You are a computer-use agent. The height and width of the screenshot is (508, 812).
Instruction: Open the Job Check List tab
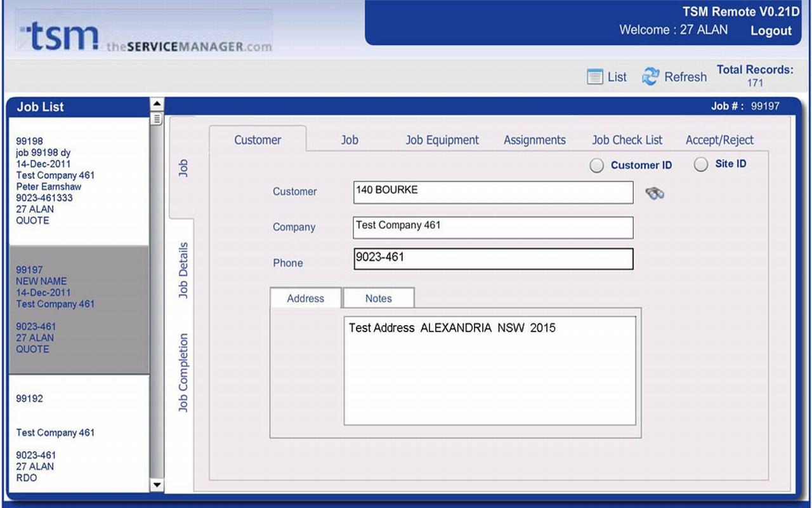tap(627, 140)
